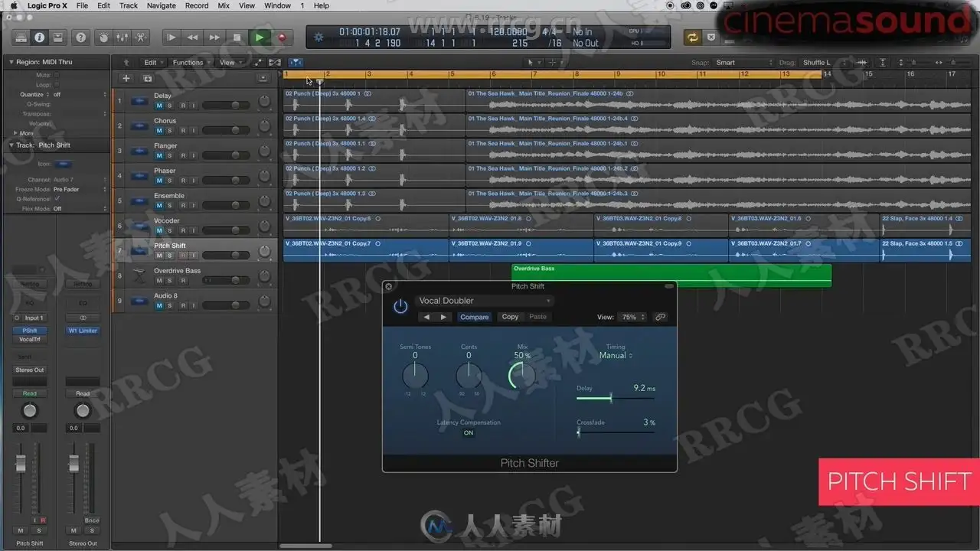This screenshot has width=980, height=551.
Task: Click the Fast Forward transport button
Action: coord(215,37)
